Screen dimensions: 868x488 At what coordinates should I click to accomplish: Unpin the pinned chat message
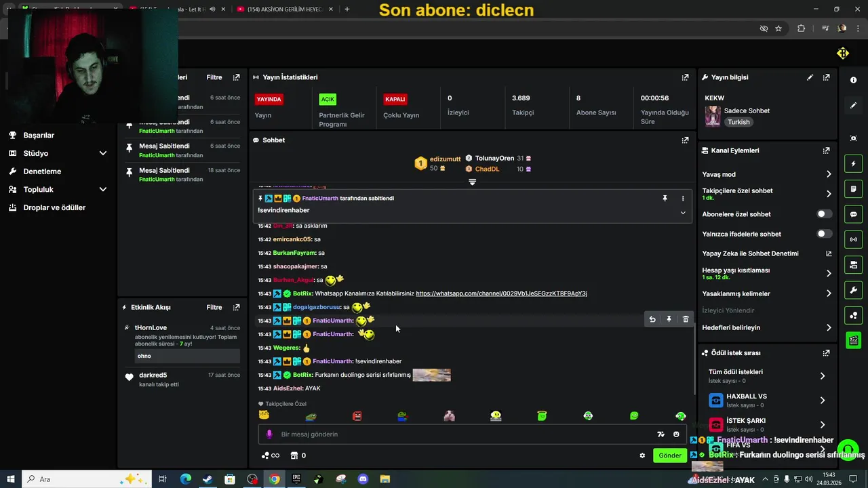click(665, 198)
